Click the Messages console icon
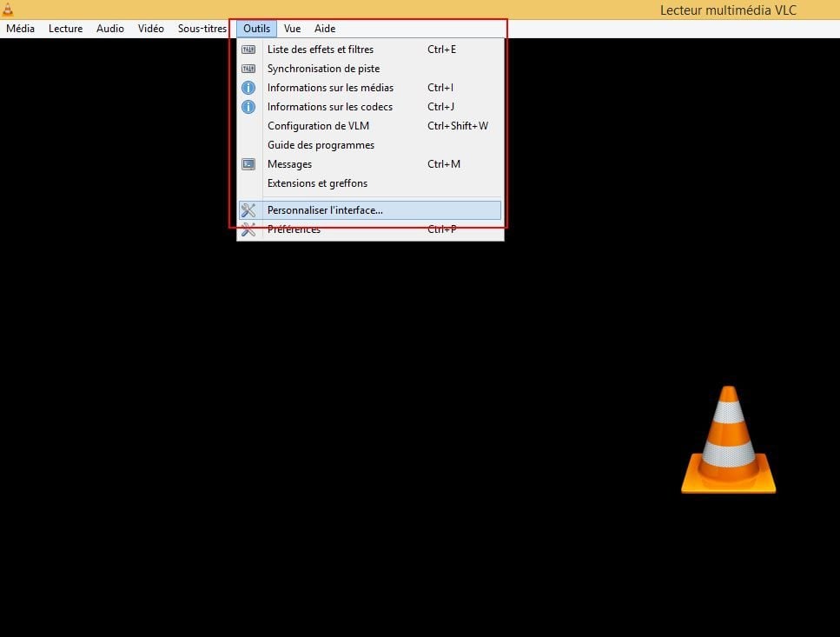Viewport: 840px width, 637px height. [x=248, y=164]
